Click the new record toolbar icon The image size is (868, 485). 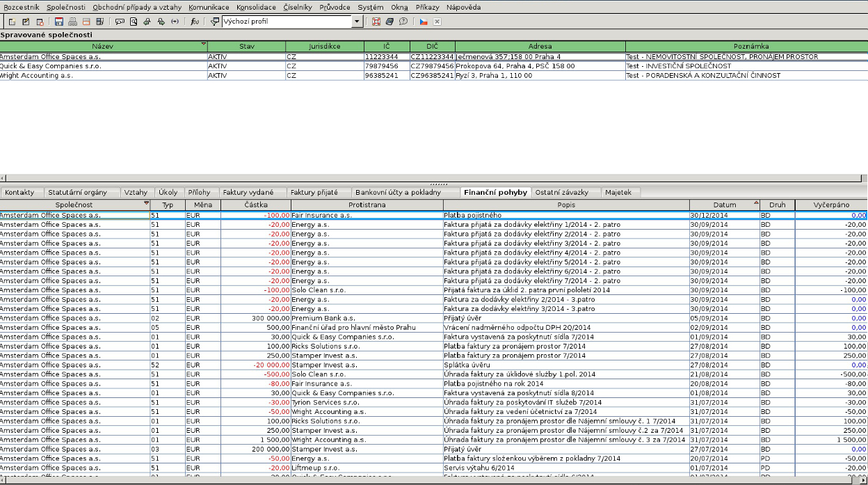click(x=12, y=22)
